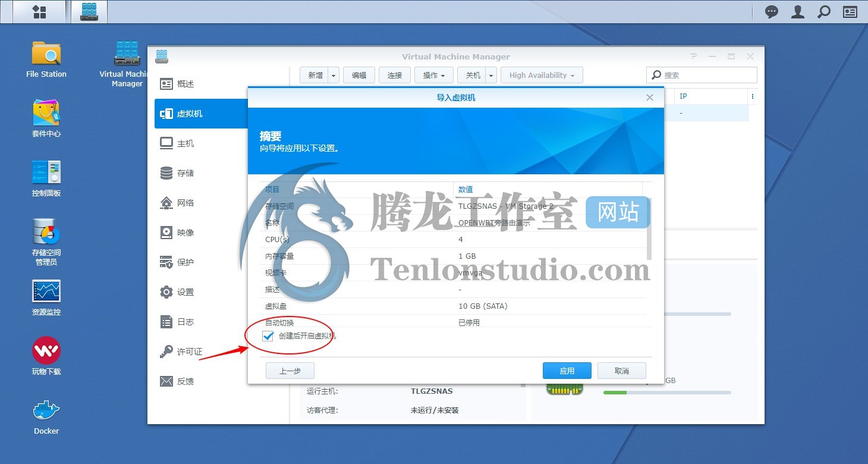The width and height of the screenshot is (868, 464).
Task: Open help for Virtual Machine Manager window
Action: pos(693,57)
